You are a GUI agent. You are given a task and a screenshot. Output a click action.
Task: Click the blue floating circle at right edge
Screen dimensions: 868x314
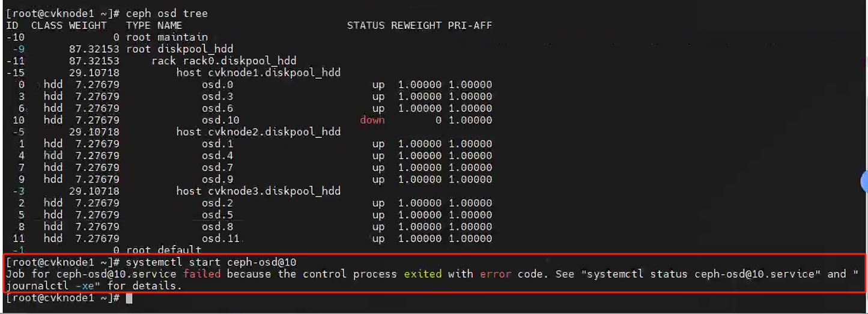[x=864, y=181]
